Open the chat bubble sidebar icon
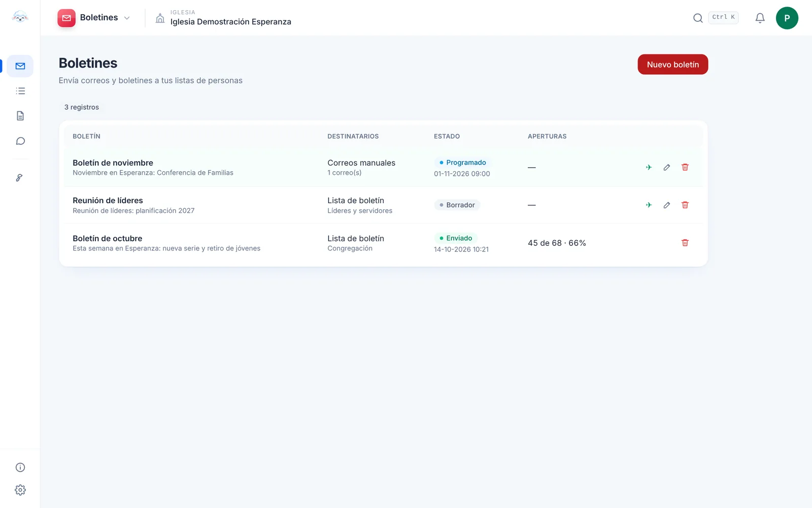The image size is (812, 508). (x=20, y=141)
